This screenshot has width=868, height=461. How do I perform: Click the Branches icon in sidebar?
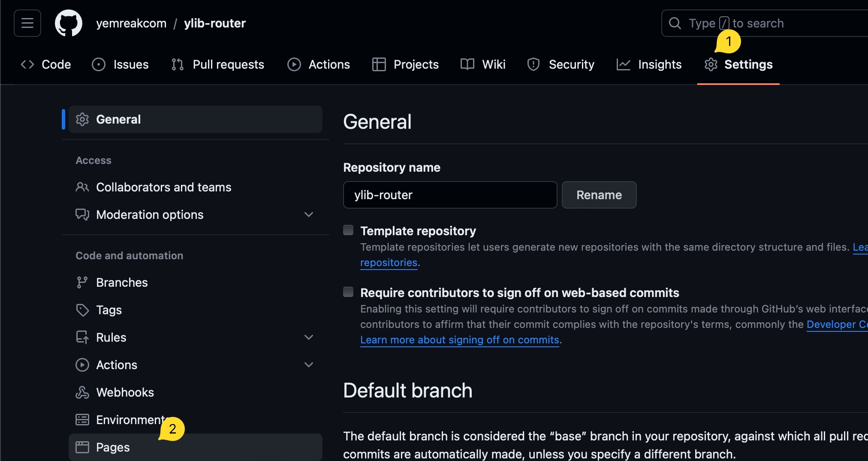point(82,282)
